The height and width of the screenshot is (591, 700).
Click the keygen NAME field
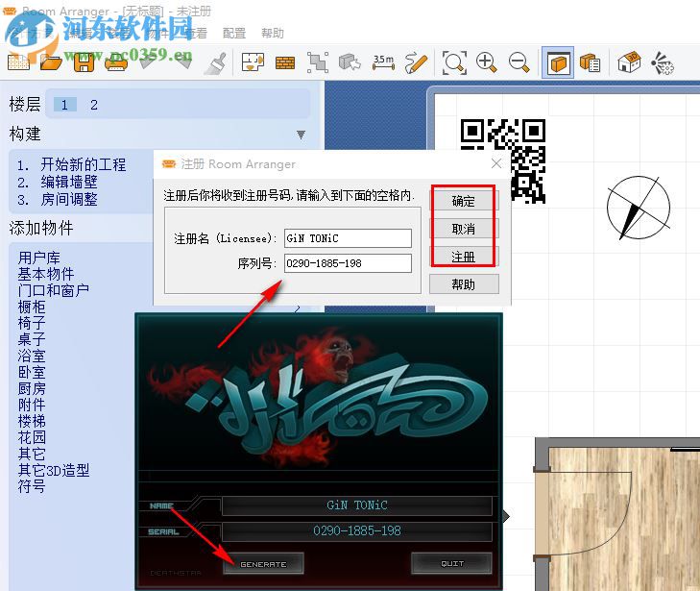[356, 505]
